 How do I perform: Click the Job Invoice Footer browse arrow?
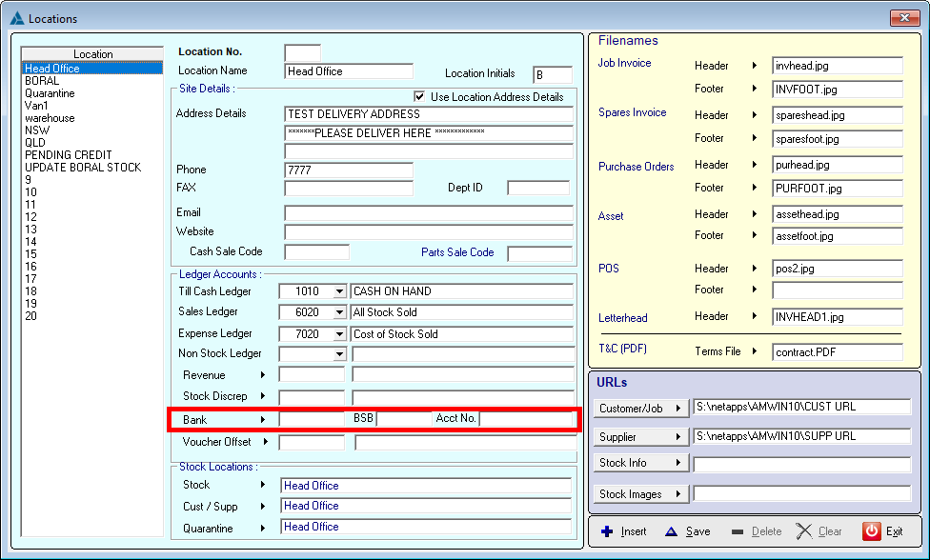click(x=755, y=89)
